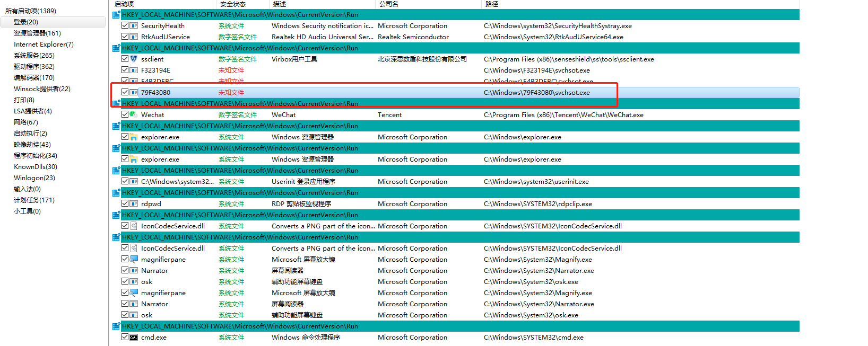The image size is (868, 346).
Task: Click the red 未知文件 status of F323194E
Action: 231,70
